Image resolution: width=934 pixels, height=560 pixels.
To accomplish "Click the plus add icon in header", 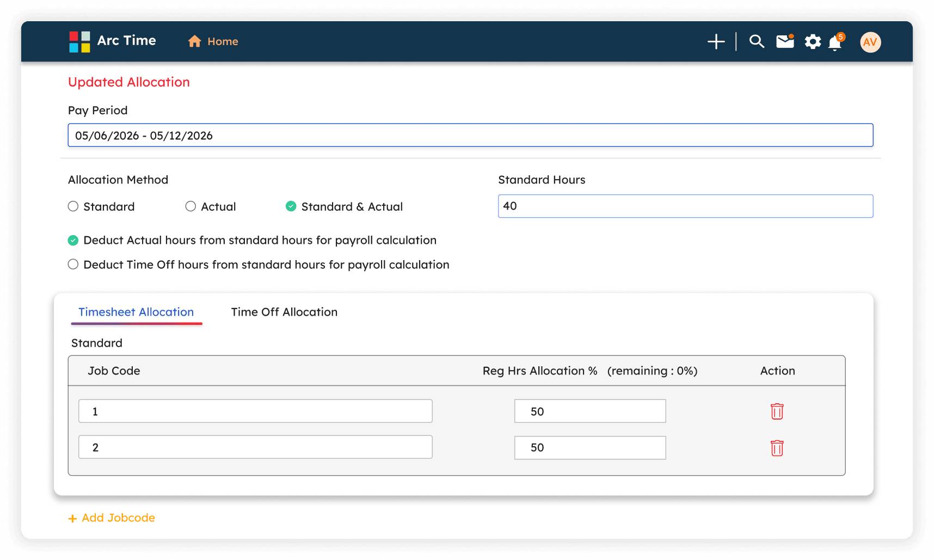I will click(716, 41).
